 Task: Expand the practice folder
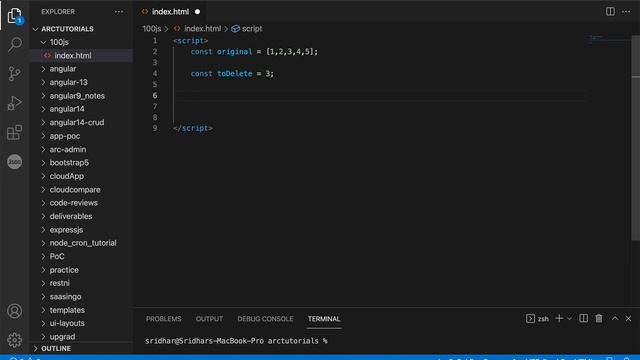[43, 270]
